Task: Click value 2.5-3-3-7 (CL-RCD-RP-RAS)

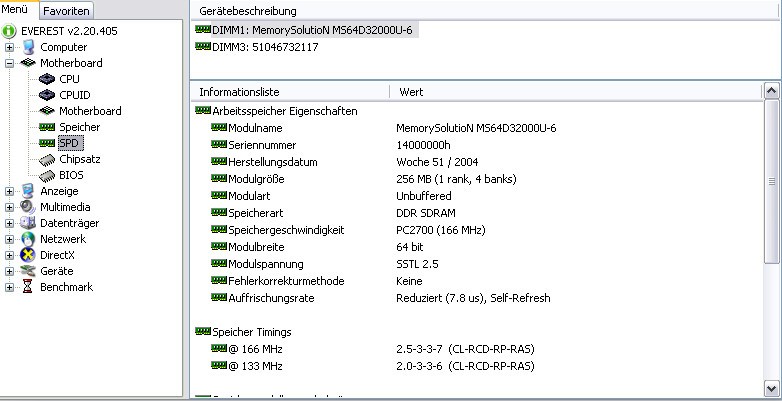Action: tap(465, 349)
